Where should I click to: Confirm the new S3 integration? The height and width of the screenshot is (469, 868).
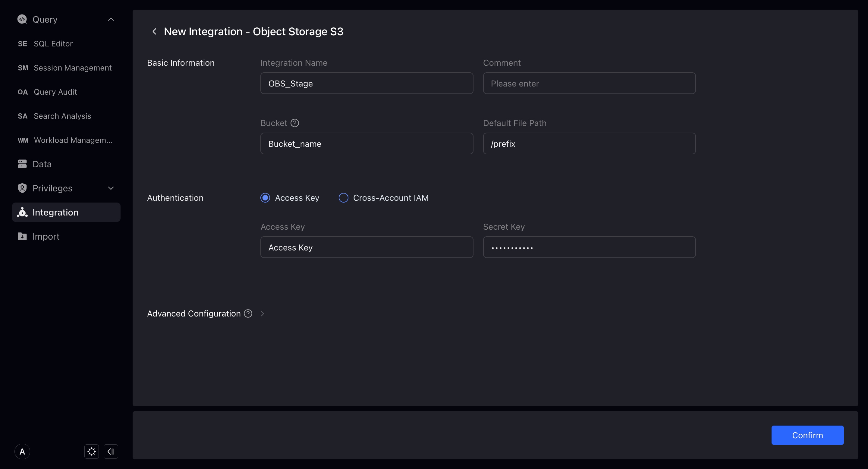click(x=808, y=435)
